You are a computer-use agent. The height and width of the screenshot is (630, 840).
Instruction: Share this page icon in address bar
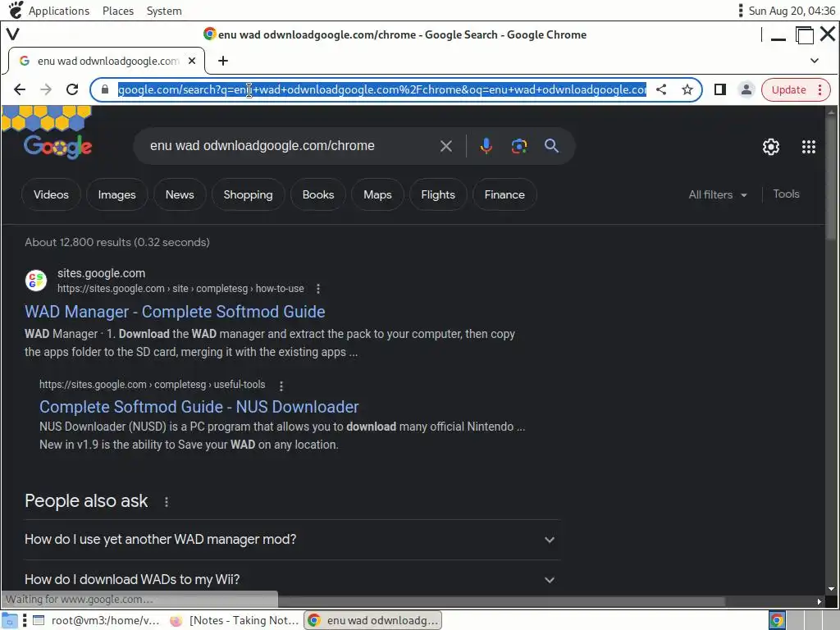(662, 89)
